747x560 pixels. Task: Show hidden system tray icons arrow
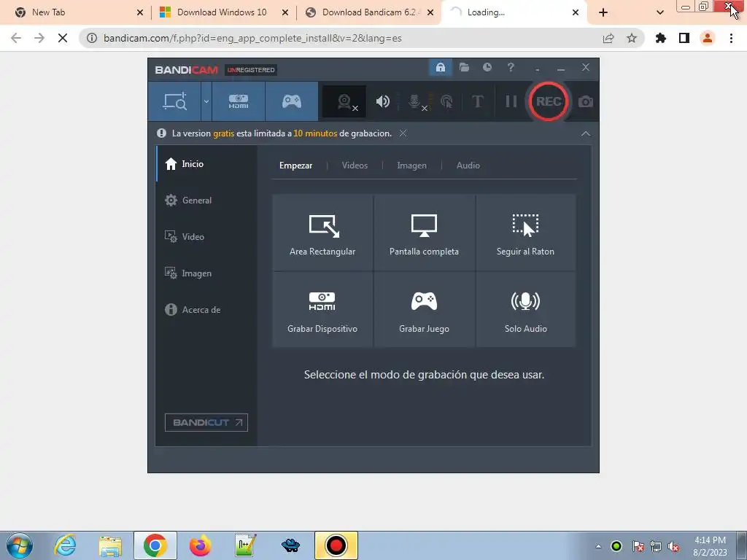coord(598,546)
